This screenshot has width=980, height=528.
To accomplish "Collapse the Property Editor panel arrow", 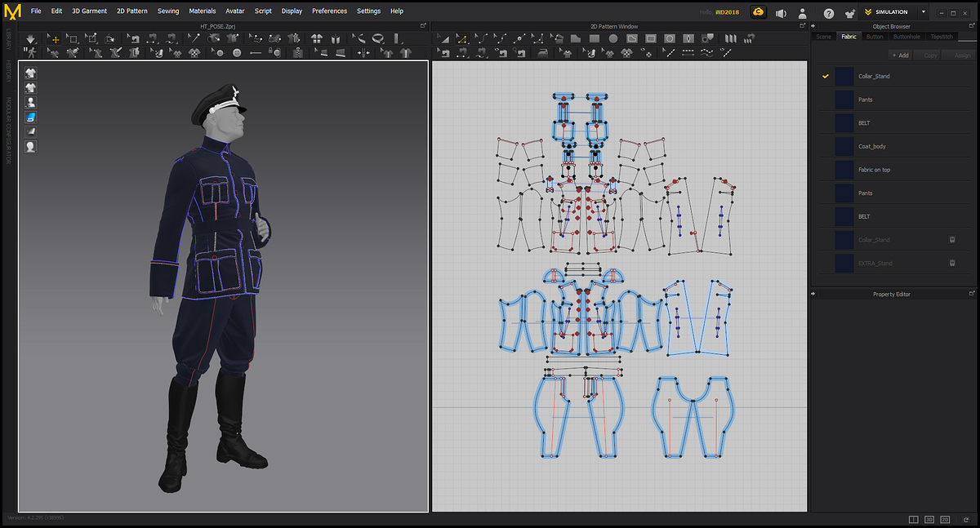I will coord(815,294).
